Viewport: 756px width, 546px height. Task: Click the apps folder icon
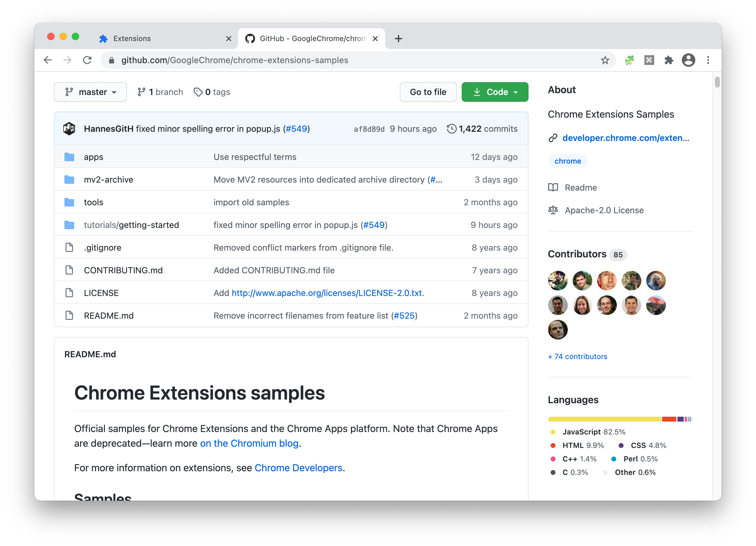coord(69,157)
